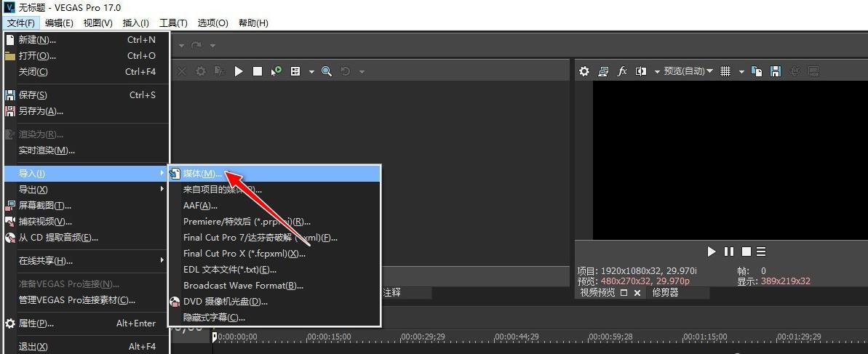Click copy snapshot to clipboard icon
868x354 pixels.
pos(757,71)
